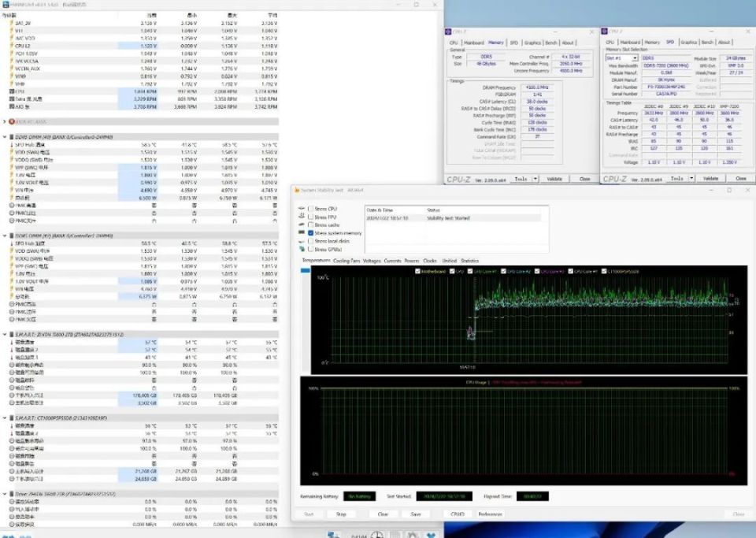
Task: Collapse the S.M.A.R.T.: CT1000P5PSSD8 group
Action: click(x=5, y=418)
